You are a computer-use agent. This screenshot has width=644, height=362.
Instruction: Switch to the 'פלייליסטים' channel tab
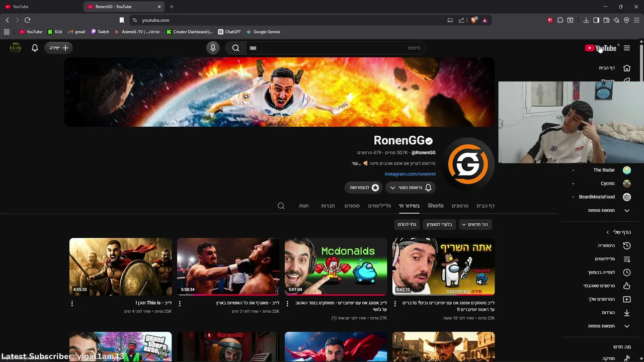(x=379, y=206)
